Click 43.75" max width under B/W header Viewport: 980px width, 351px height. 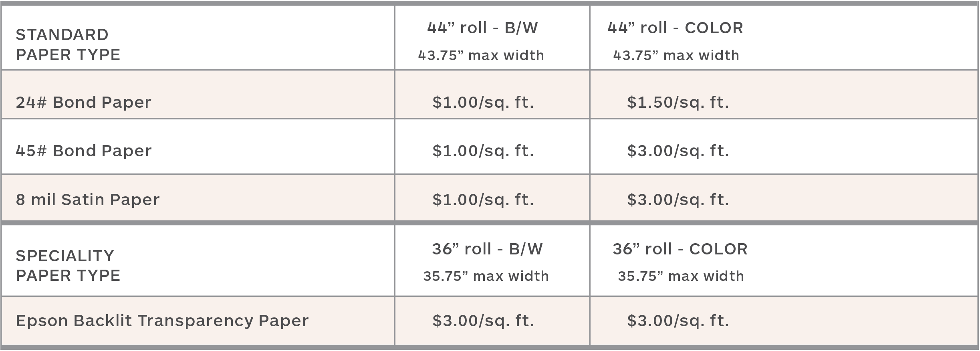pos(481,55)
